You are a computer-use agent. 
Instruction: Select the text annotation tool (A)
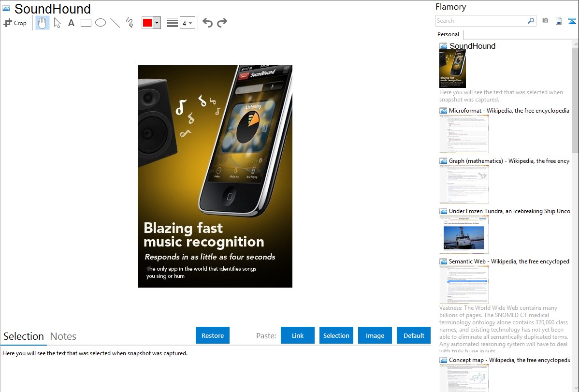pos(71,23)
